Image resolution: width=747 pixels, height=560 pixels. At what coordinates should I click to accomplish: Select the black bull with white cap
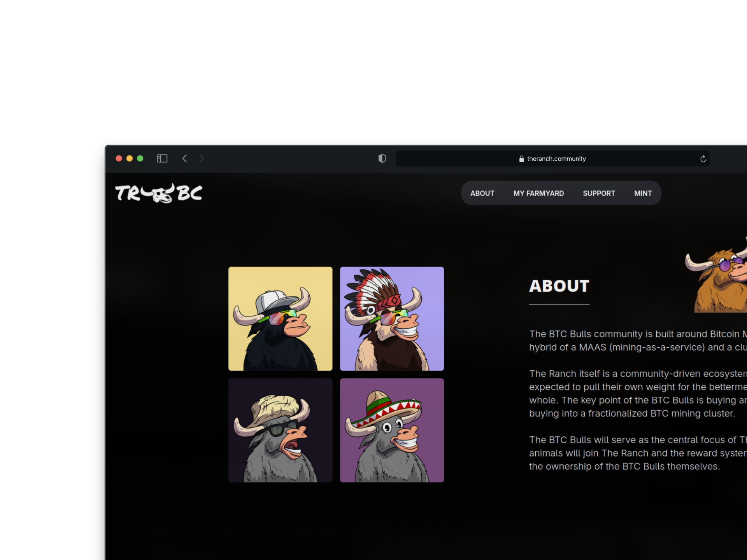[280, 318]
